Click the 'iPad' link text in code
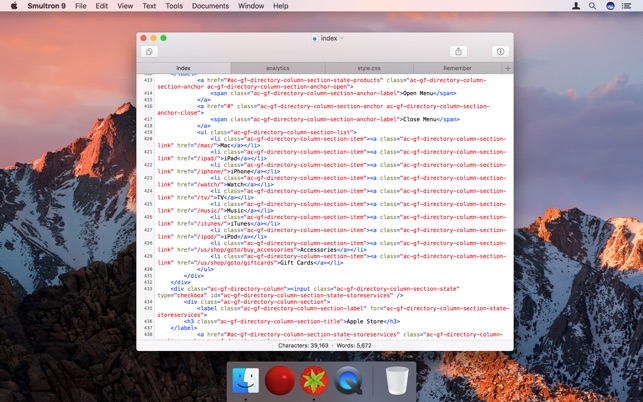The height and width of the screenshot is (402, 643). [x=231, y=158]
